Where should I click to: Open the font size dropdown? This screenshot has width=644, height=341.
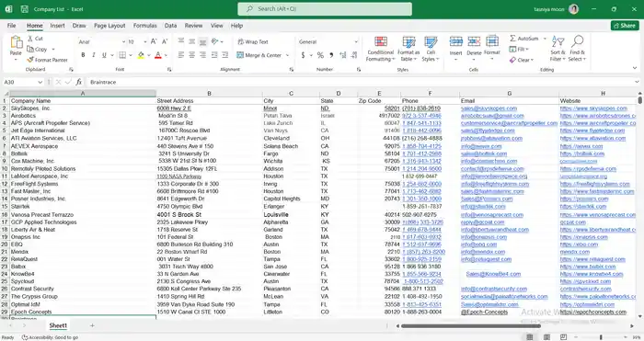[145, 42]
